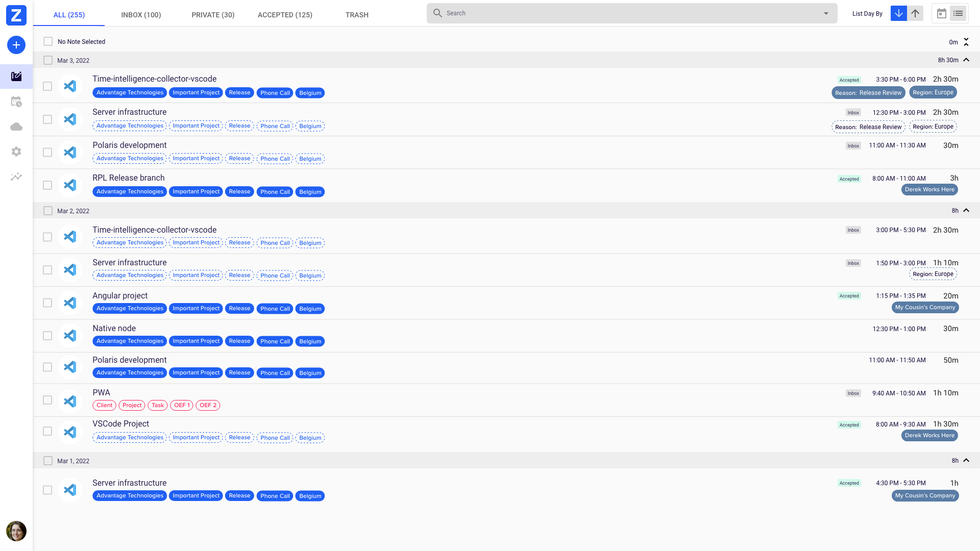
Task: Check the RPL Release branch note
Action: tap(47, 185)
